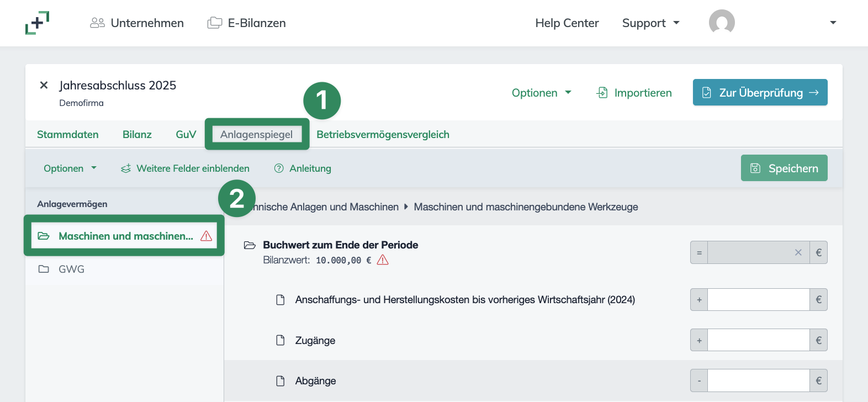Open the toolbar Optionen dropdown
This screenshot has height=402, width=868.
pyautogui.click(x=70, y=168)
